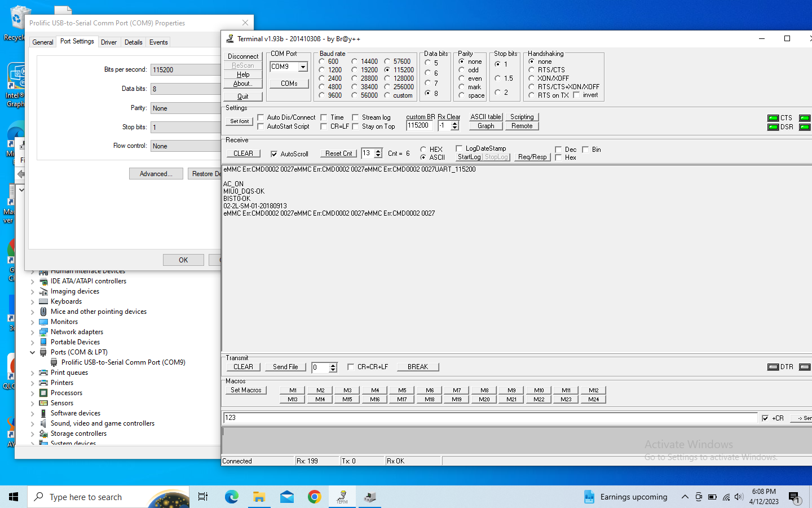
Task: Click the CTS status indicator light
Action: (773, 118)
